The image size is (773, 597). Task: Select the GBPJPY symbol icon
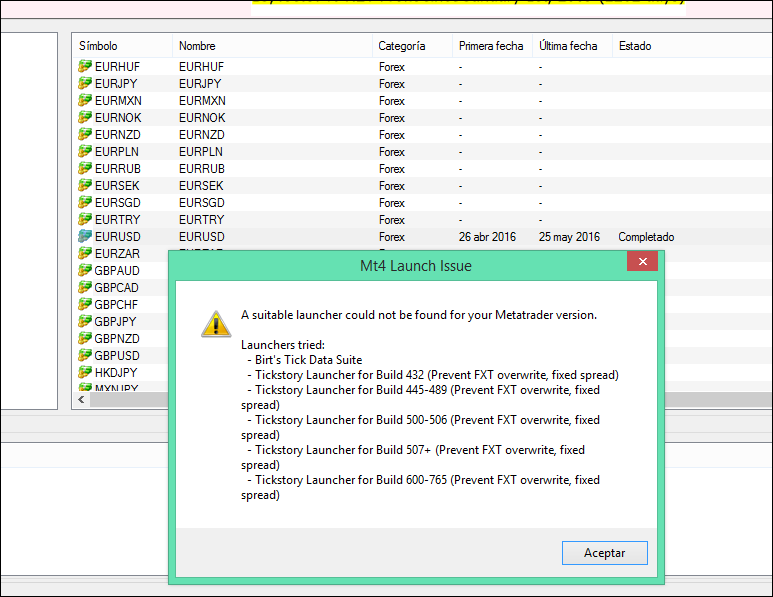click(x=85, y=322)
